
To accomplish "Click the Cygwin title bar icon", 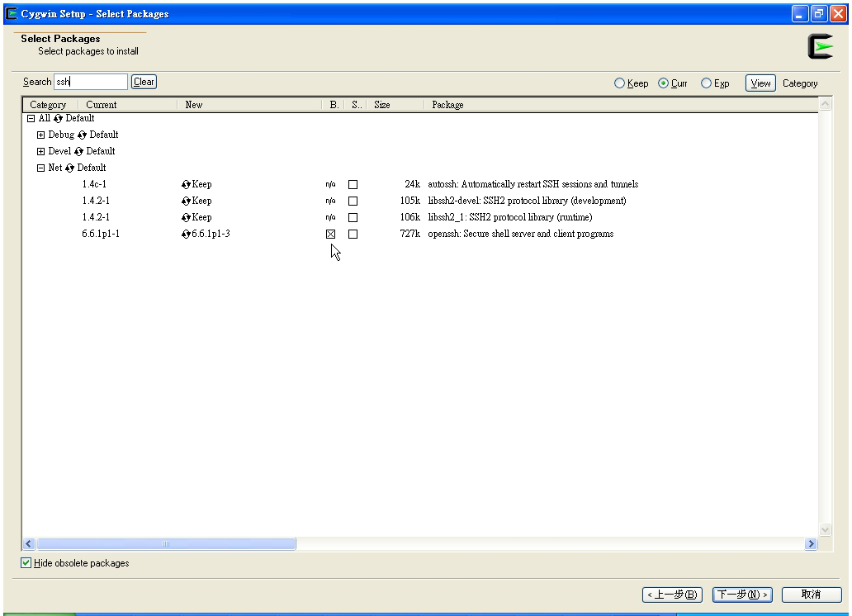I will click(11, 13).
